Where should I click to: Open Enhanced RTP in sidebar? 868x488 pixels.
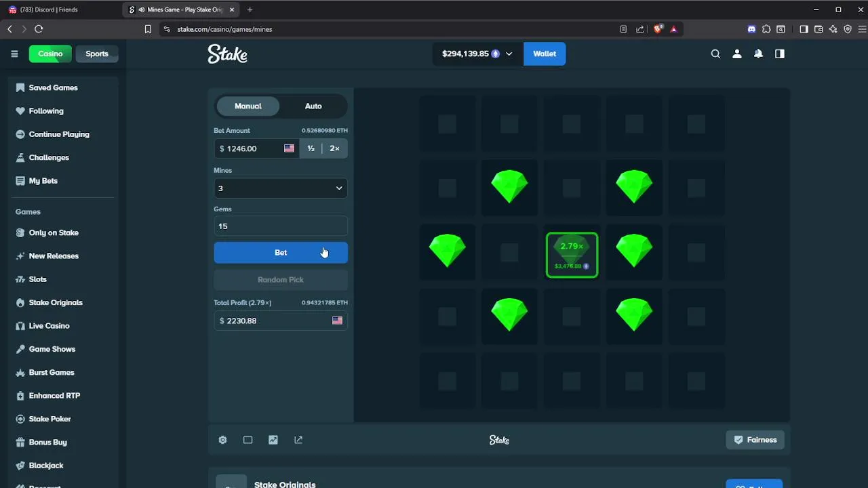54,396
